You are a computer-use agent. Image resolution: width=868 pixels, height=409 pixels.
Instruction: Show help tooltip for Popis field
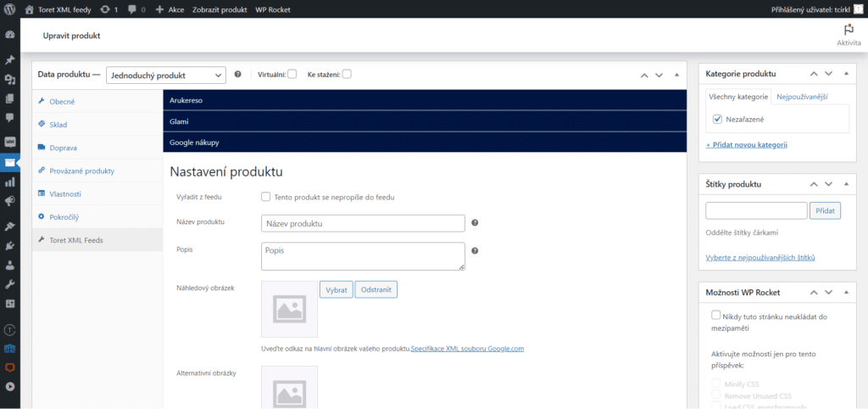pos(475,250)
